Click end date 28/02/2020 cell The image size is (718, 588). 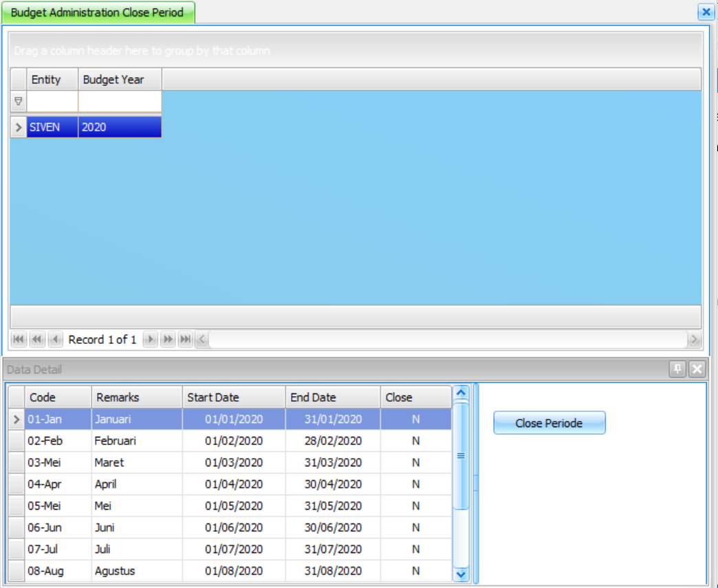333,441
